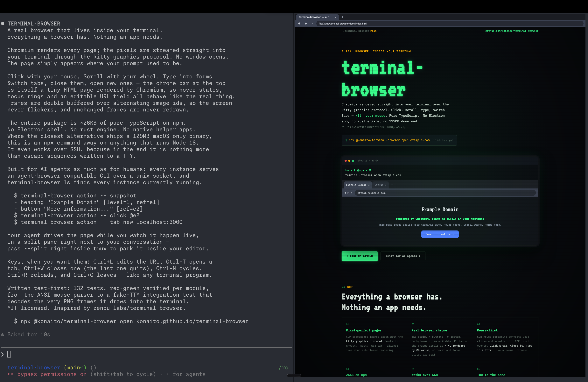Click the 'TERMINAL-BROWSER' title in terminal output
The image size is (588, 382).
click(x=34, y=24)
